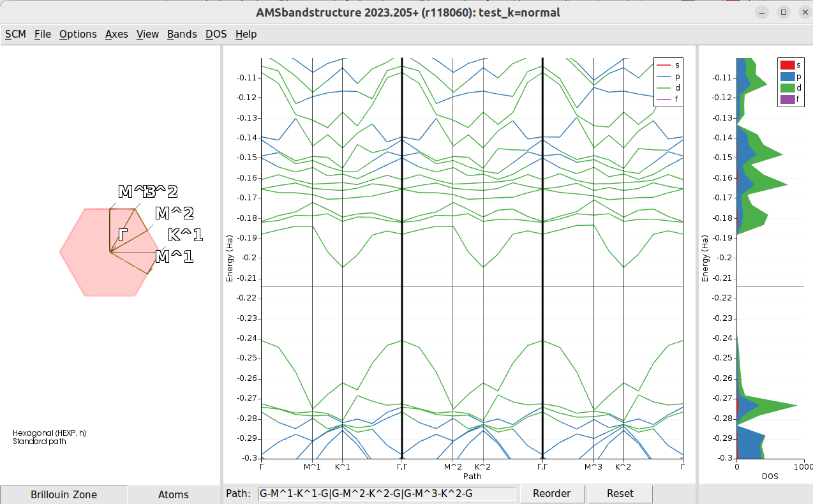Click M^3 tick label on path axis
This screenshot has width=813, height=504.
(593, 467)
